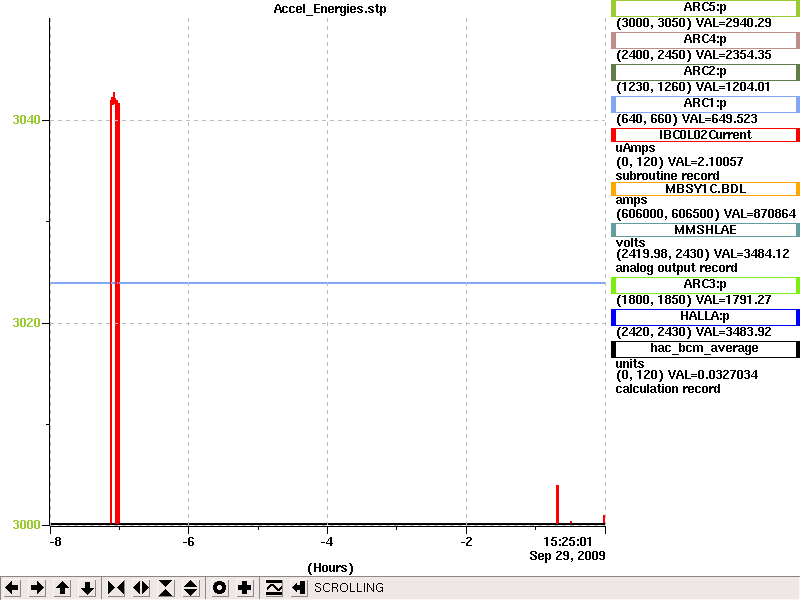The height and width of the screenshot is (600, 800).
Task: Select the ARC5:p legend label
Action: pos(705,8)
